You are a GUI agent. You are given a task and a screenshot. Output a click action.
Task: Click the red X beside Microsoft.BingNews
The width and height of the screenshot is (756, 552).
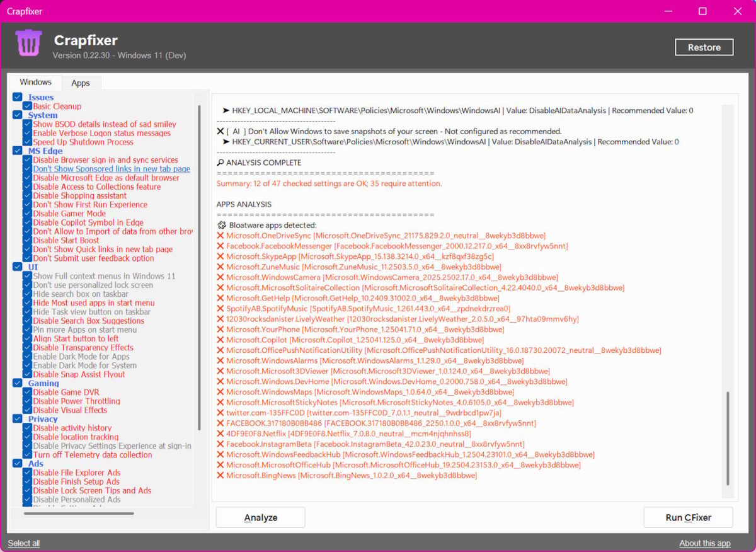tap(222, 475)
